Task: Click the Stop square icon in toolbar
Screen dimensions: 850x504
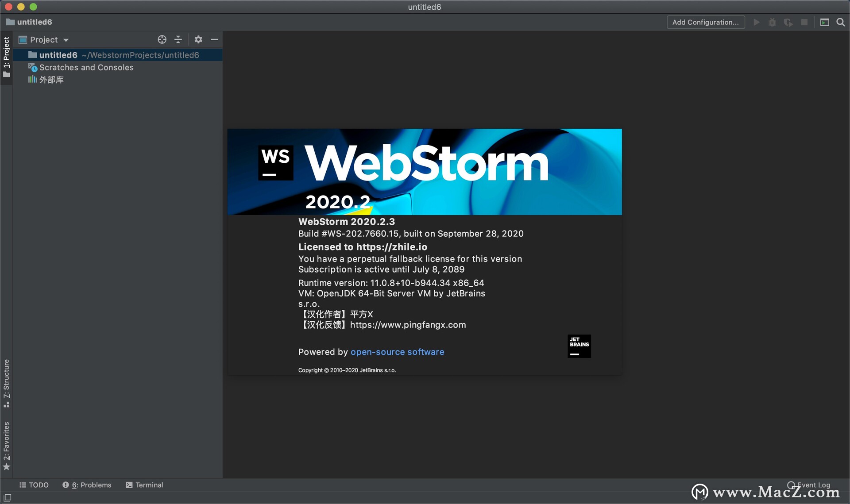Action: (x=804, y=22)
